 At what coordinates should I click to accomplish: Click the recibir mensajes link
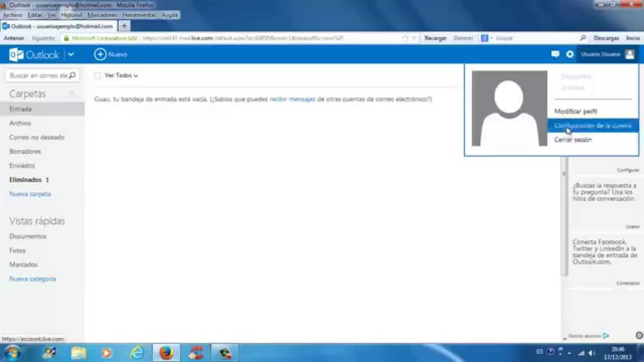(292, 99)
